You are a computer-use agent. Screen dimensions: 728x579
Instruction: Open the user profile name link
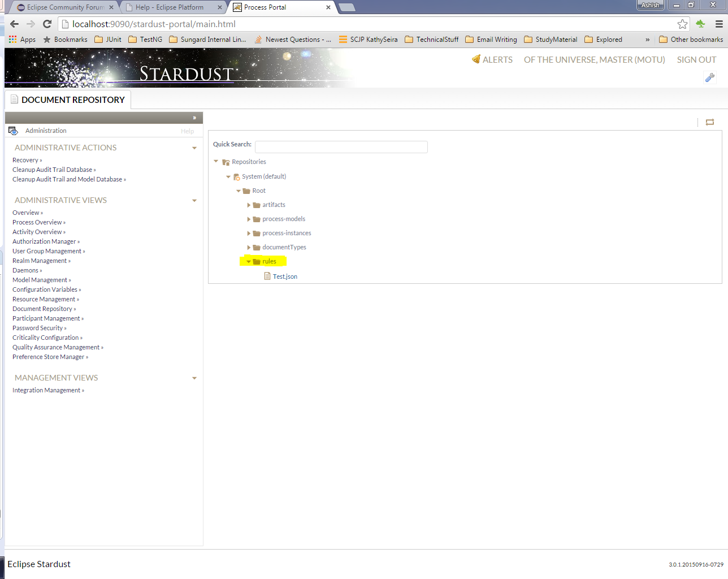click(594, 59)
